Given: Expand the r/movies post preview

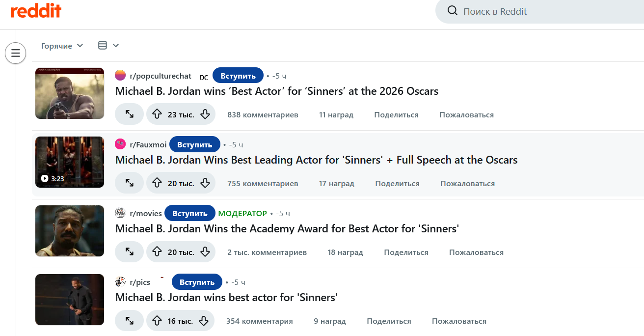Looking at the screenshot, I should 130,252.
